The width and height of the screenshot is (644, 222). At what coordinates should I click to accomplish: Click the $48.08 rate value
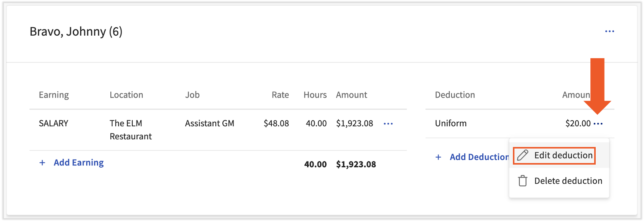click(x=276, y=123)
